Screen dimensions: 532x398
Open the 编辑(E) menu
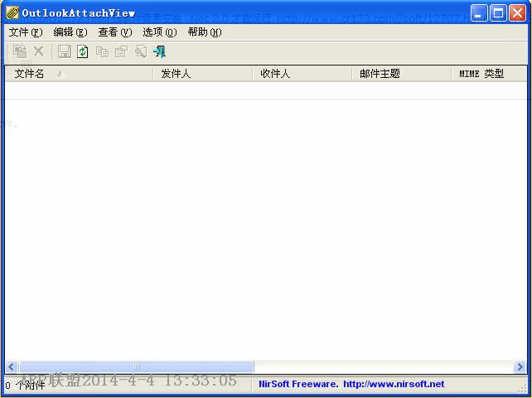pyautogui.click(x=70, y=32)
